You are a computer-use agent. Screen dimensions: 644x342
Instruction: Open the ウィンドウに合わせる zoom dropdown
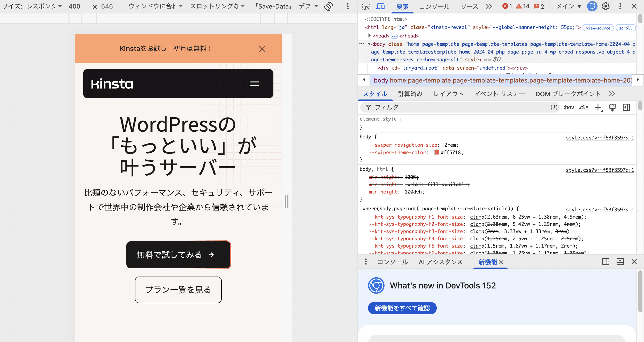tap(156, 6)
